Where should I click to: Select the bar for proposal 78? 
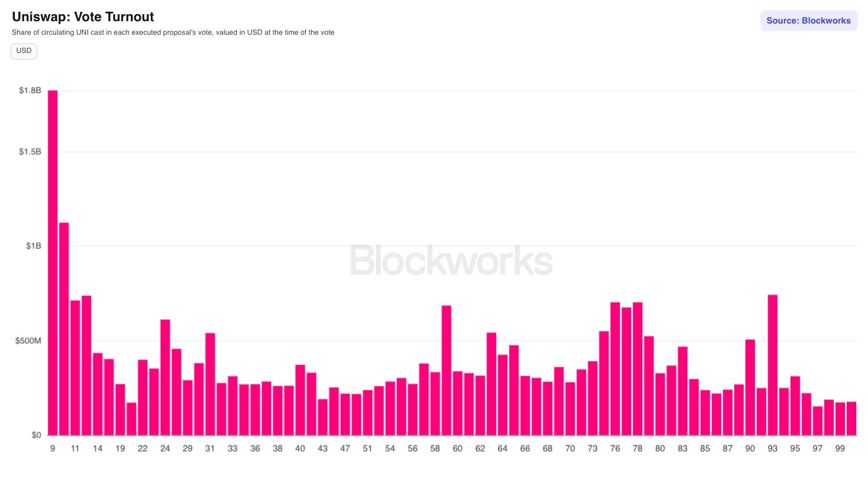tap(638, 369)
